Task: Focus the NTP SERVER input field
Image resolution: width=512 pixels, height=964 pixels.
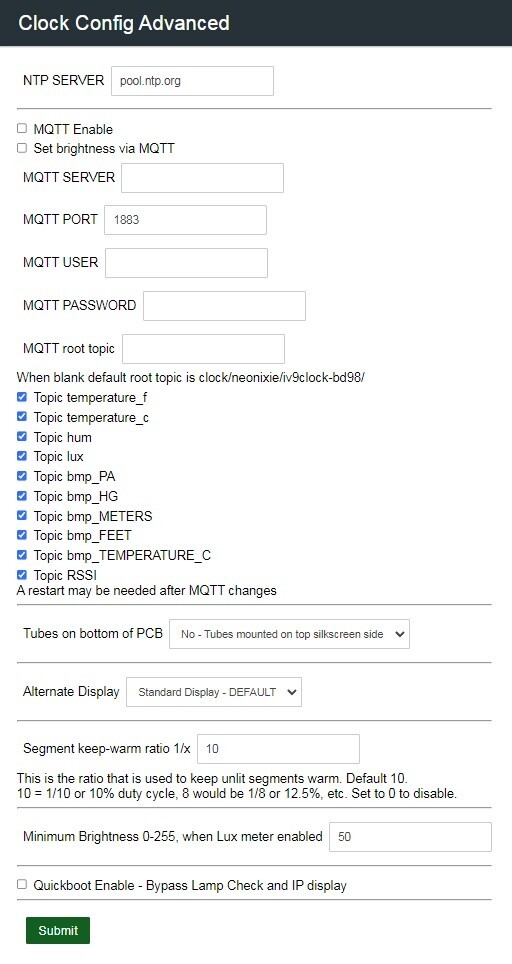Action: click(192, 81)
